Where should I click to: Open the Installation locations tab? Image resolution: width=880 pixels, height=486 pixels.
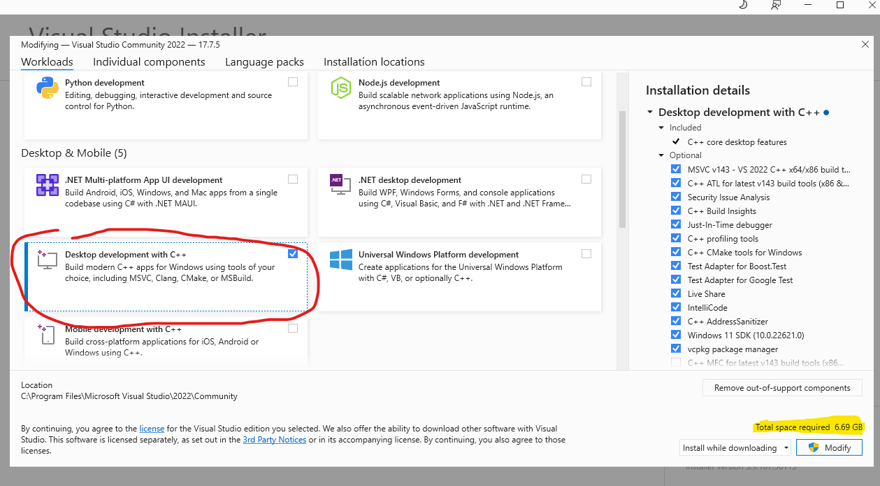[x=374, y=62]
